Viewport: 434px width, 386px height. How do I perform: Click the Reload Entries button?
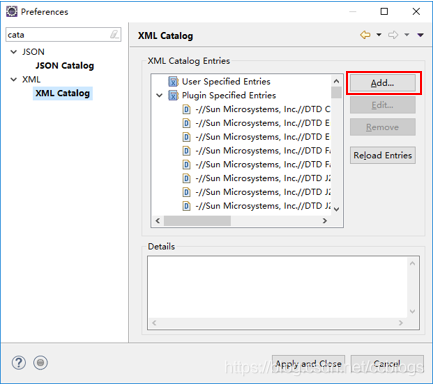pyautogui.click(x=383, y=155)
